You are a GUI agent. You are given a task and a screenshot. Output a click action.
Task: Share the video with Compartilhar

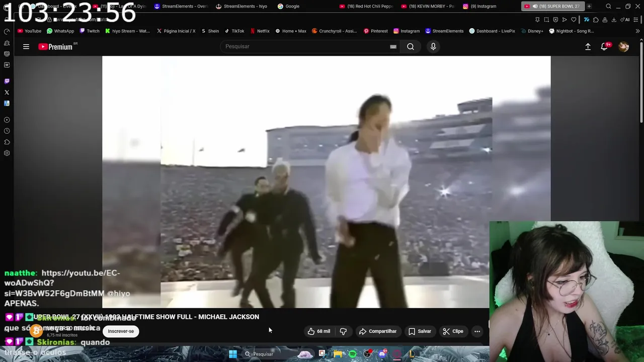tap(378, 331)
